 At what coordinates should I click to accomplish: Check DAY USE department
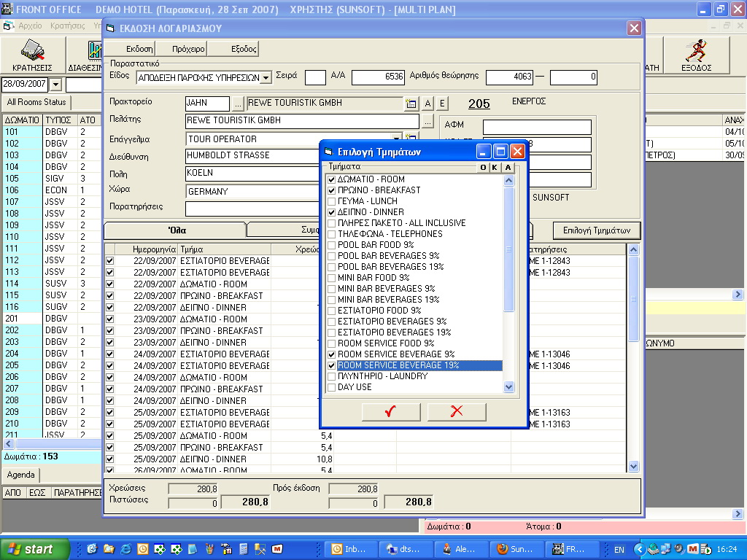[332, 388]
